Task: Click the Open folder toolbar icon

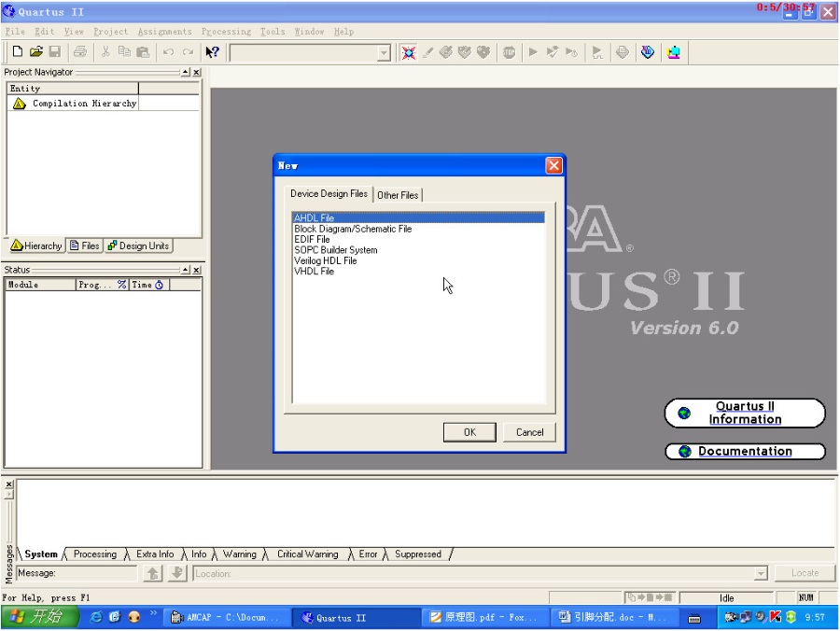Action: (x=35, y=52)
